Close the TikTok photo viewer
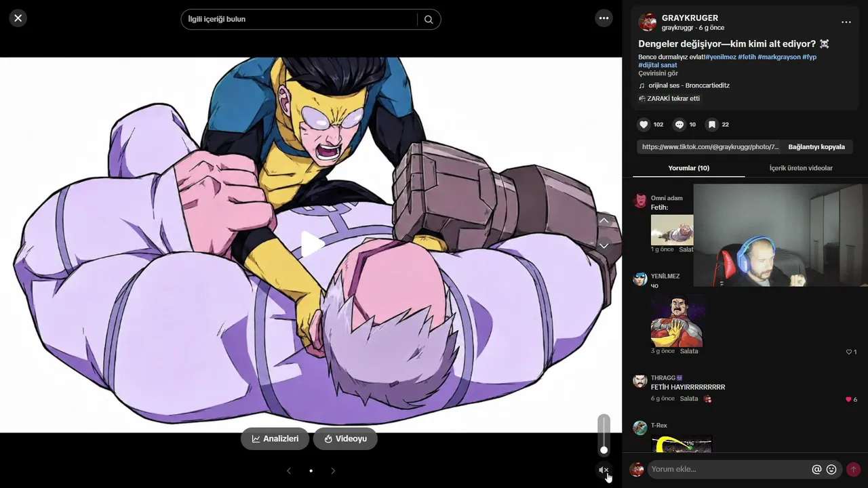 18,18
